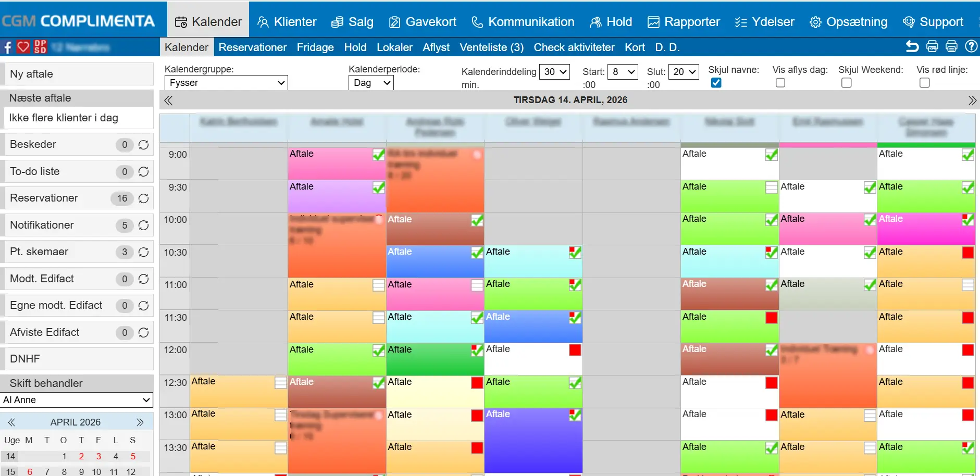Tick the Skjul Weekend checkbox
This screenshot has width=980, height=476.
point(847,83)
